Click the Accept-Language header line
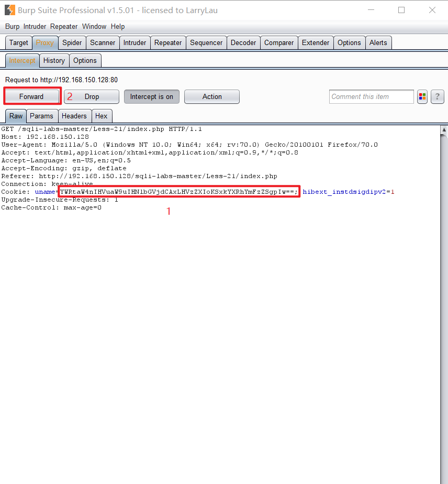 pyautogui.click(x=66, y=160)
